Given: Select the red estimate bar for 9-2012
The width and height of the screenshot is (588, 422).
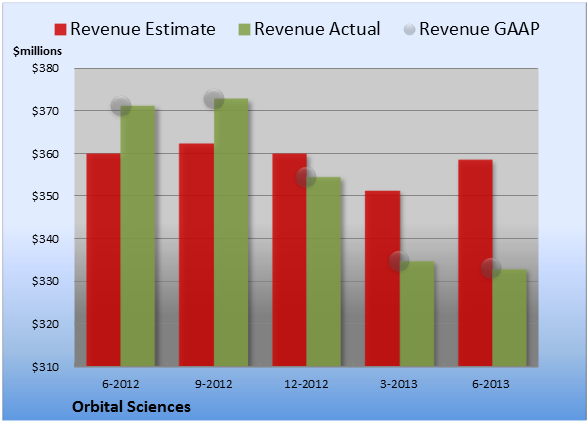Looking at the screenshot, I should coord(196,255).
